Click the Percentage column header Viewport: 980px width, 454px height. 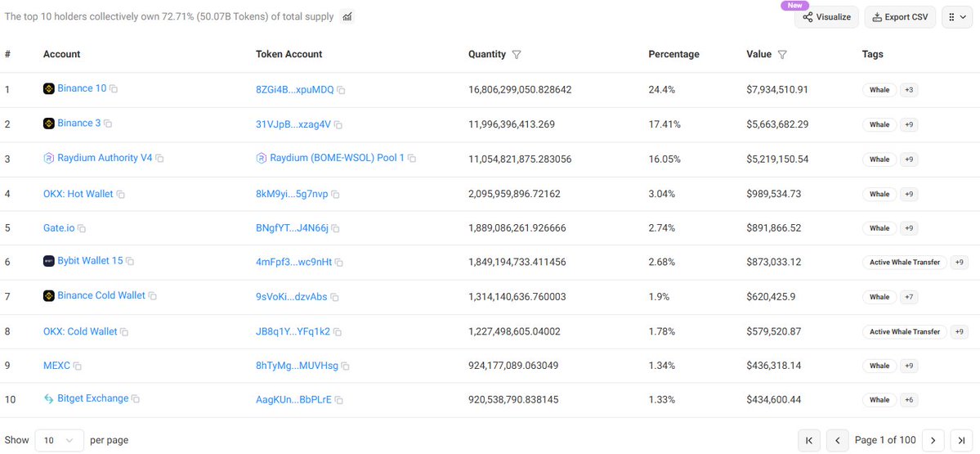673,55
